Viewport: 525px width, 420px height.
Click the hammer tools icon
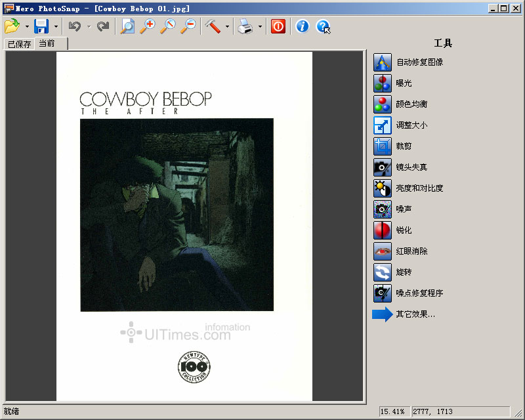click(213, 26)
